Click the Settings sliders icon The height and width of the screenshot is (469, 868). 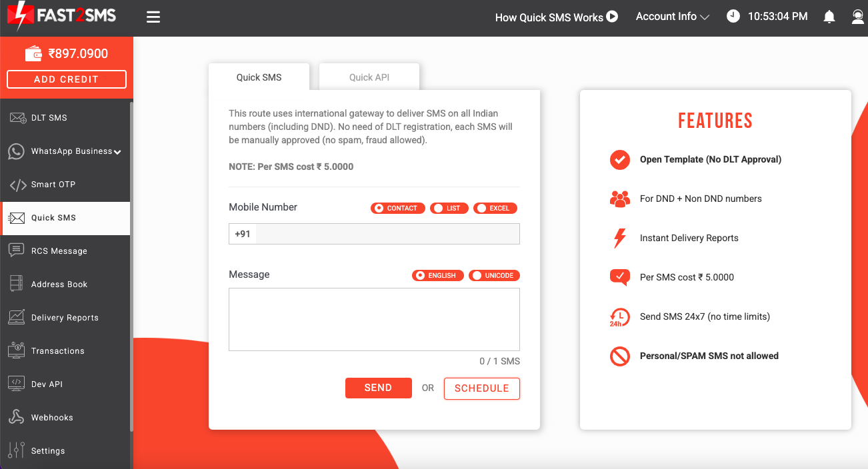coord(17,450)
